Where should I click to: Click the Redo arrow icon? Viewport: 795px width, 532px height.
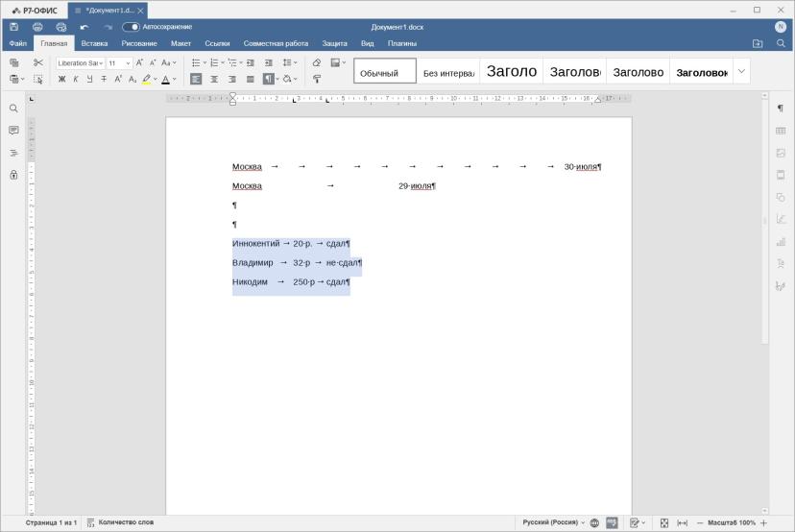coord(108,27)
